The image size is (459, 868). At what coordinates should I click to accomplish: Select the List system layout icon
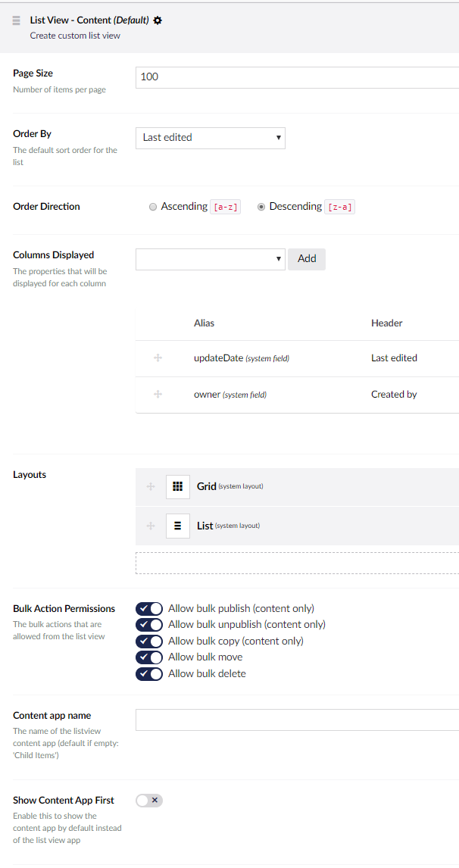click(x=177, y=525)
